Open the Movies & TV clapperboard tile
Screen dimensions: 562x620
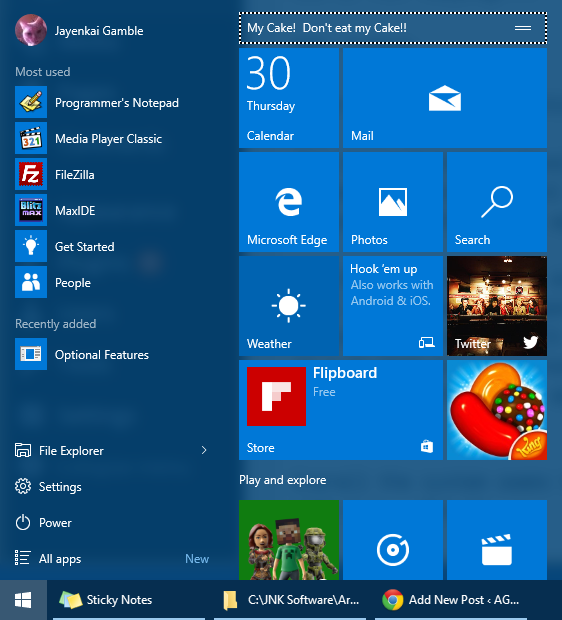(x=497, y=540)
